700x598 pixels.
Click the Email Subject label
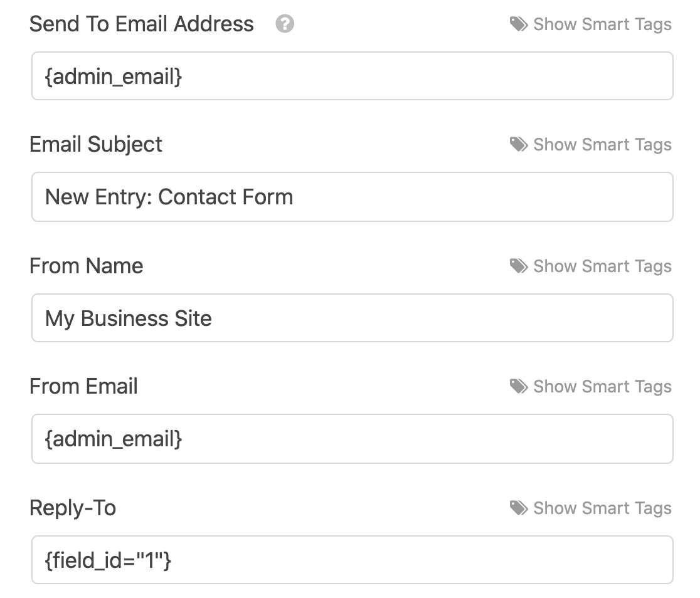(x=95, y=144)
